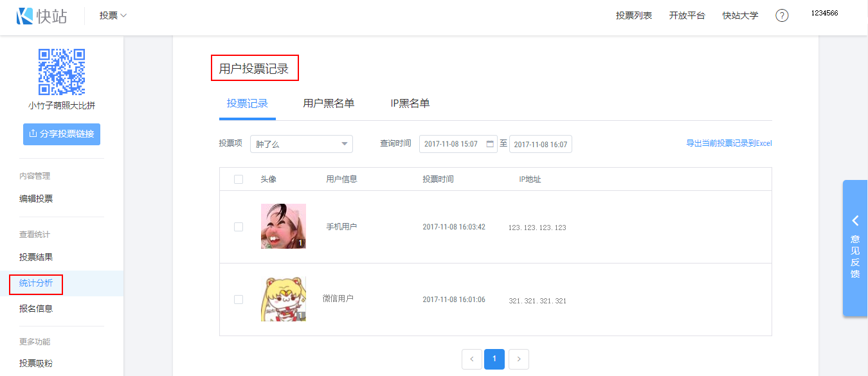Open the mobile user's avatar
868x376 pixels.
(x=284, y=226)
